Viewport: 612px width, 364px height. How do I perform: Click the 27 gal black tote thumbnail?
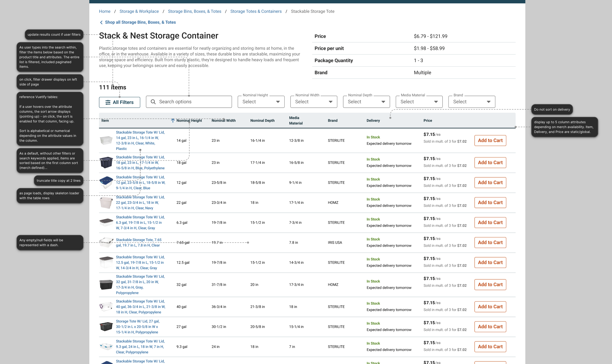point(106,327)
